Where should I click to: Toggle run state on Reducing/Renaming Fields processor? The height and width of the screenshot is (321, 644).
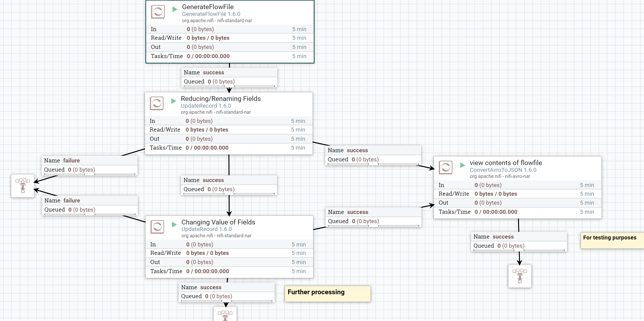click(173, 101)
